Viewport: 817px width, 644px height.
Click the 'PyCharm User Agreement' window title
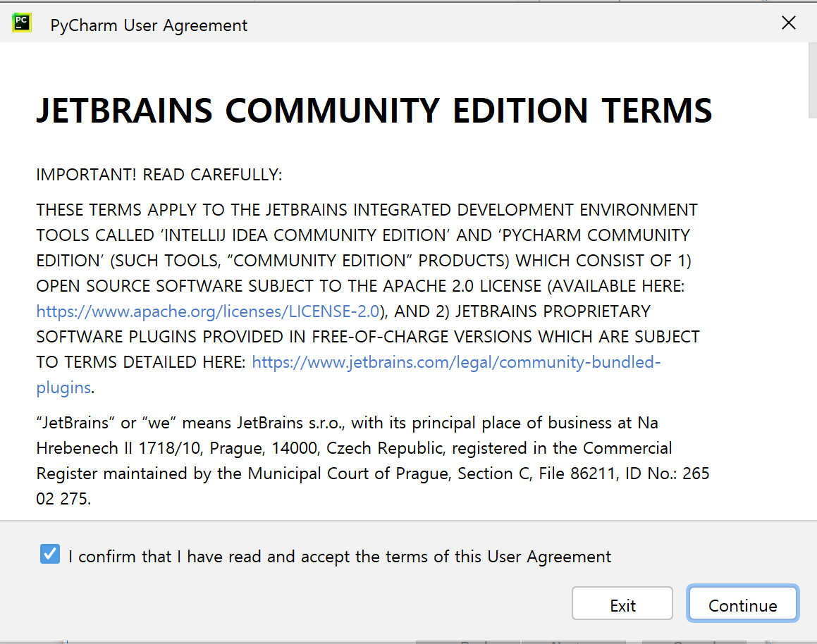click(x=149, y=25)
